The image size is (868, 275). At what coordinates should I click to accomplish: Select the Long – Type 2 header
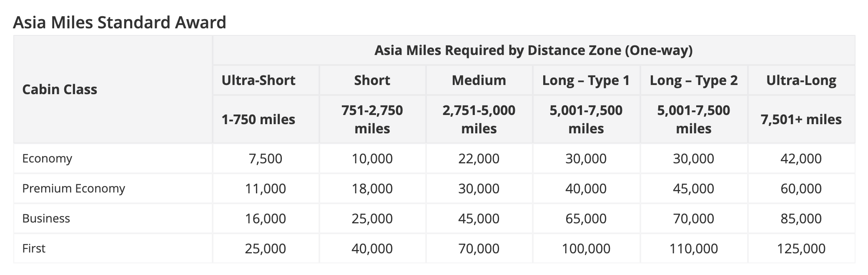693,80
